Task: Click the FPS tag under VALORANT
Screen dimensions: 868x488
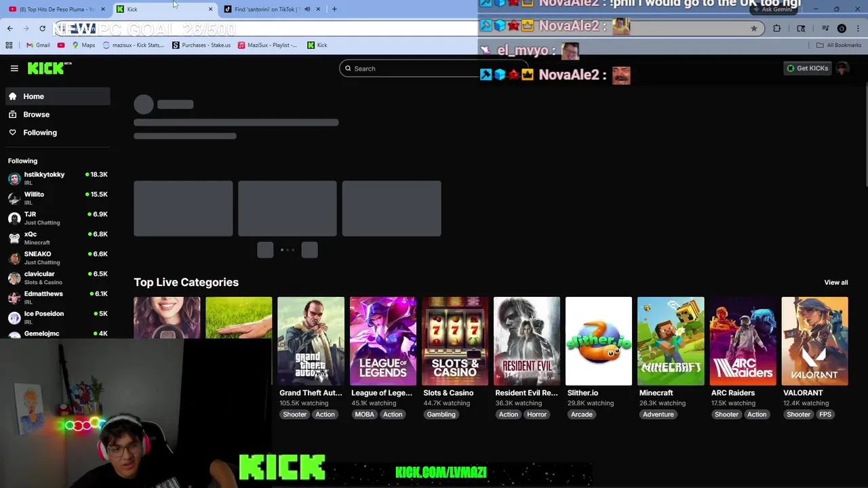Action: (825, 414)
